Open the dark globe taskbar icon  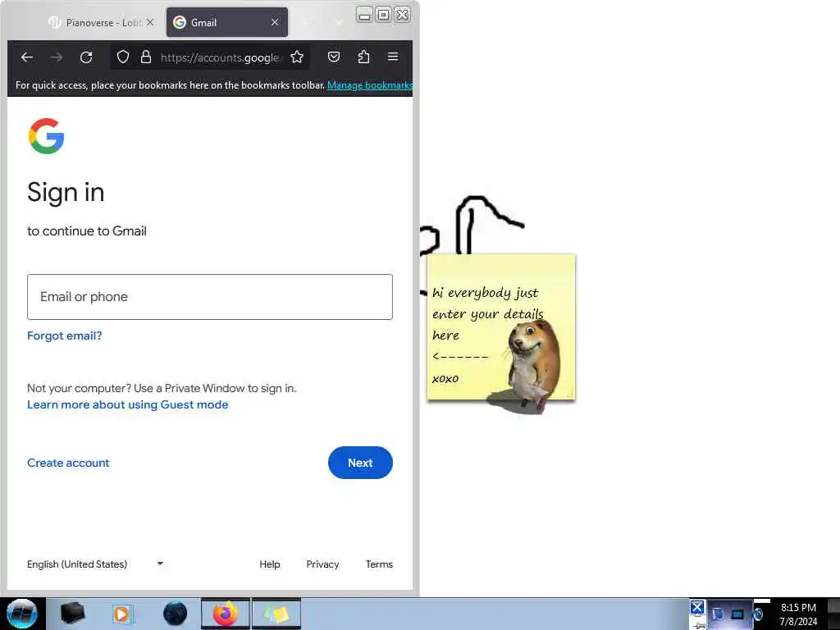[176, 614]
